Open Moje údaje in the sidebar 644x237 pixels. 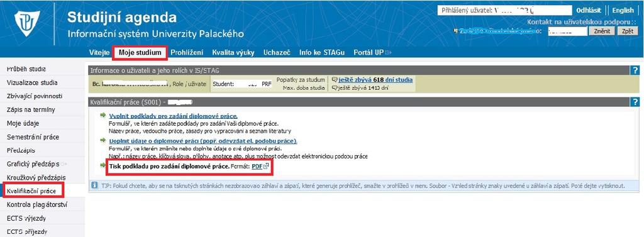pyautogui.click(x=23, y=123)
